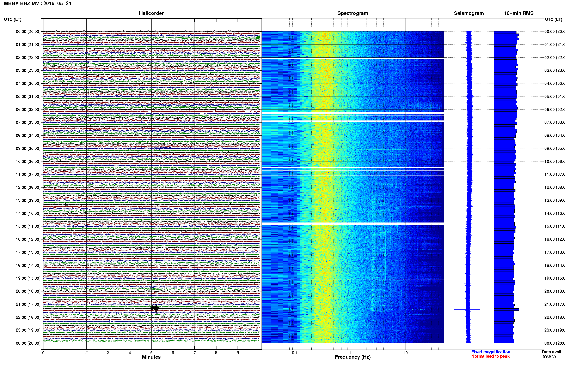Viewport: 588px width, 368px height.
Task: Click the left 22:00 (18:00) time label
Action: 28,317
